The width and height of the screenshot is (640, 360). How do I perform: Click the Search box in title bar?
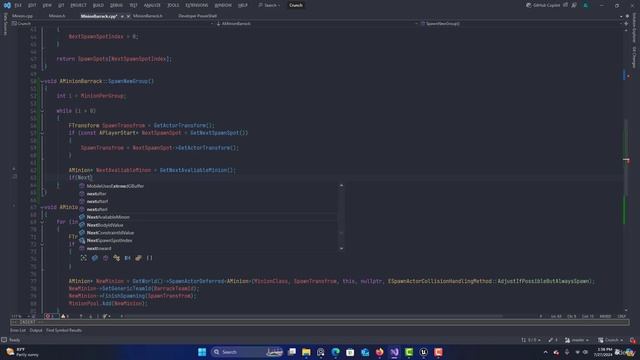pyautogui.click(x=269, y=5)
